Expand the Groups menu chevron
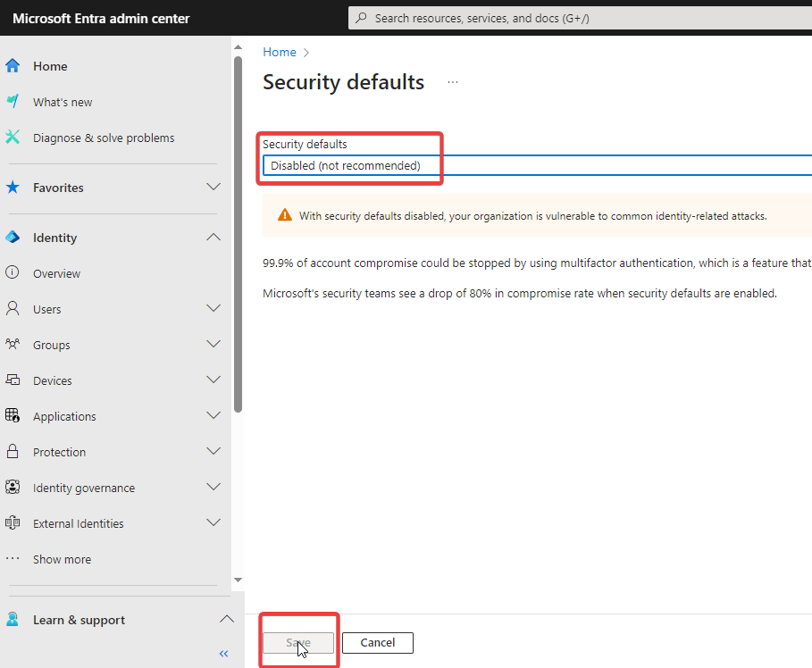 tap(213, 345)
